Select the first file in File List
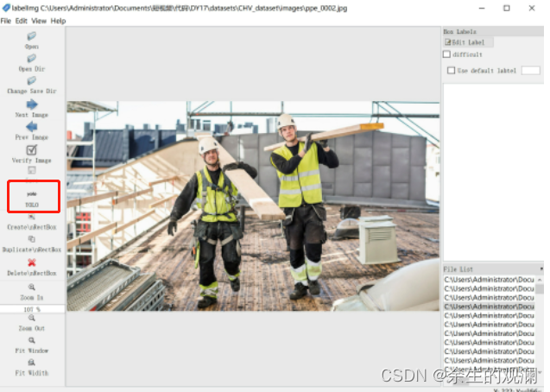 tap(489, 280)
